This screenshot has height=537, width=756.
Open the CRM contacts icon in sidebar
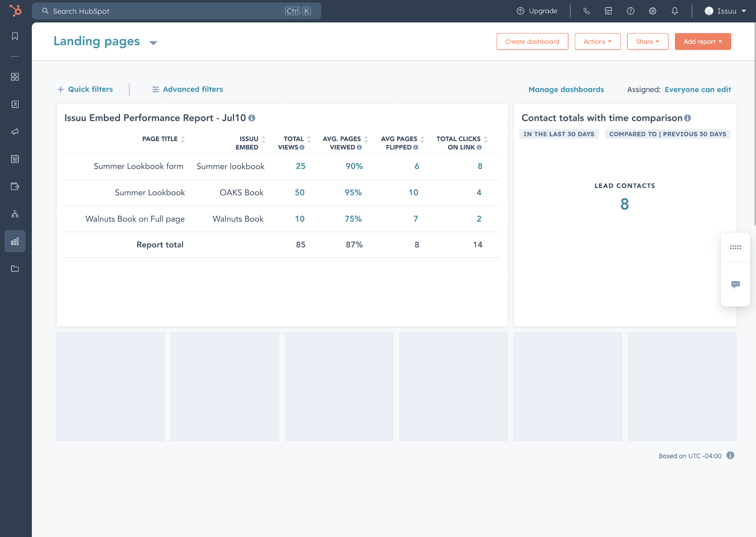coord(15,104)
